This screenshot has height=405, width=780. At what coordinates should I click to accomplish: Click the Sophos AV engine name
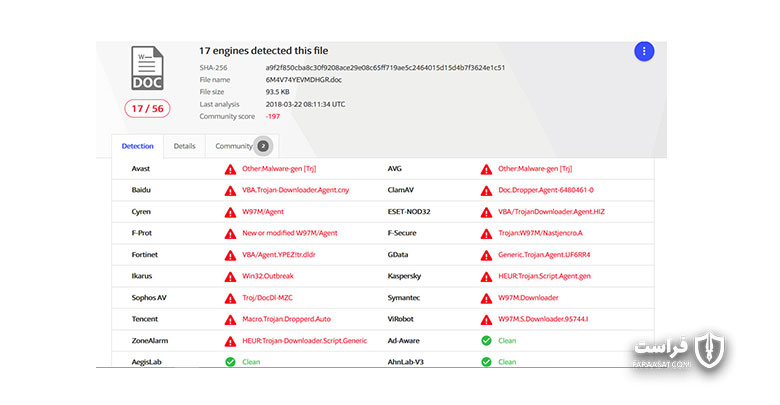click(149, 298)
